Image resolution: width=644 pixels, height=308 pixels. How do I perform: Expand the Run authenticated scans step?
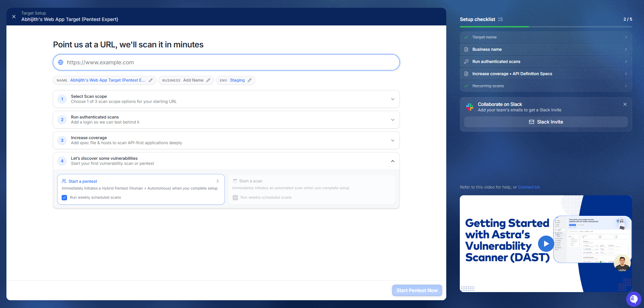[x=226, y=119]
